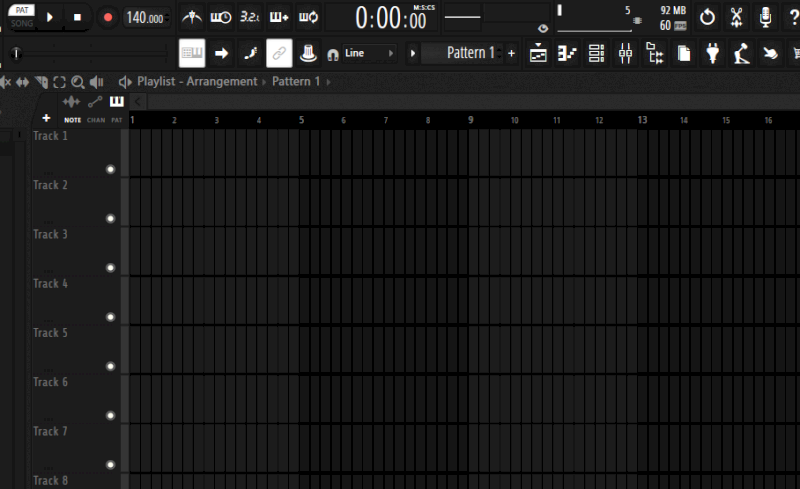Click the 140.000 tempo field
The width and height of the screenshot is (800, 489).
147,18
